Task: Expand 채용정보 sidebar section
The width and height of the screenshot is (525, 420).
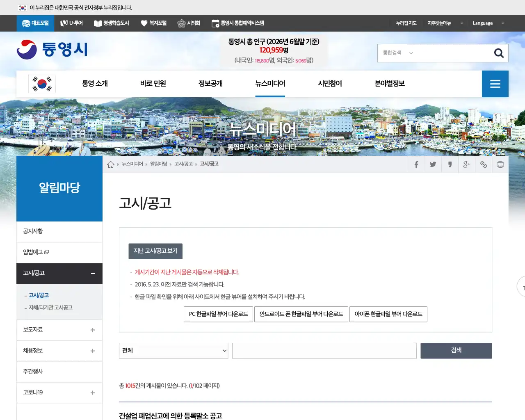Action: 93,351
